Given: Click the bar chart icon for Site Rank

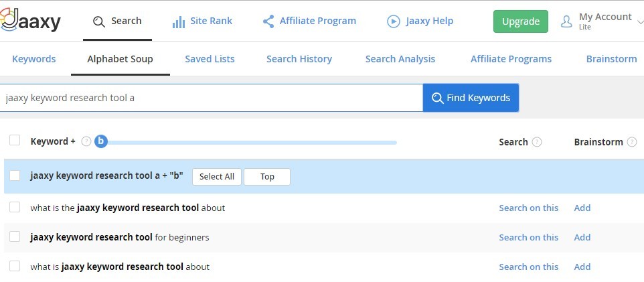Looking at the screenshot, I should pyautogui.click(x=179, y=22).
